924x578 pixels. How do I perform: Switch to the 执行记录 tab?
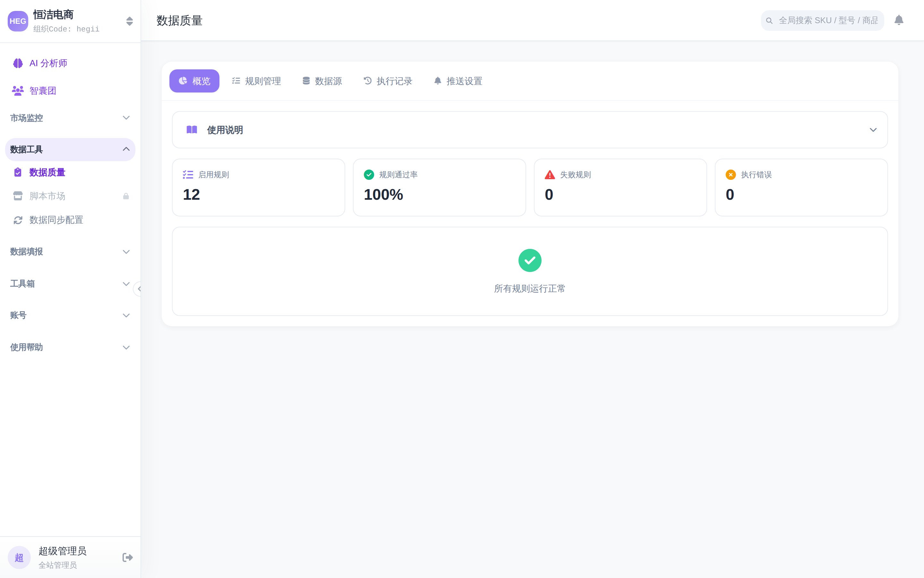tap(388, 81)
